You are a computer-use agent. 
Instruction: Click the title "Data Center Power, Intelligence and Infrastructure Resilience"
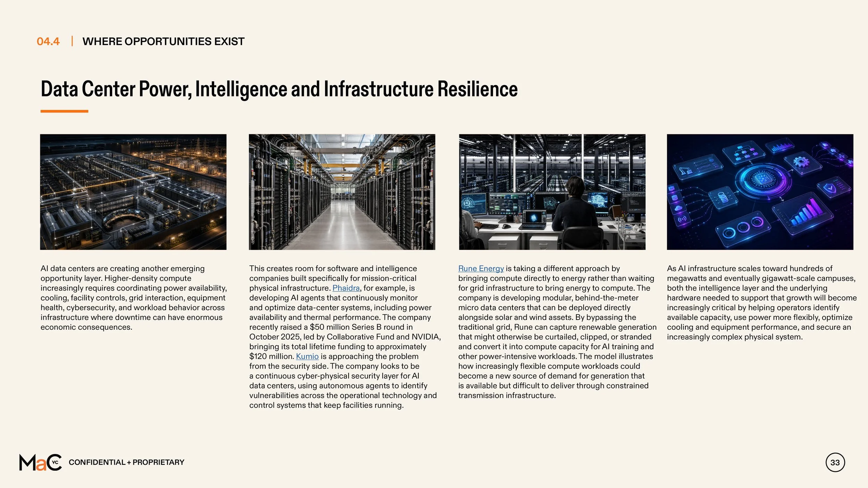279,89
